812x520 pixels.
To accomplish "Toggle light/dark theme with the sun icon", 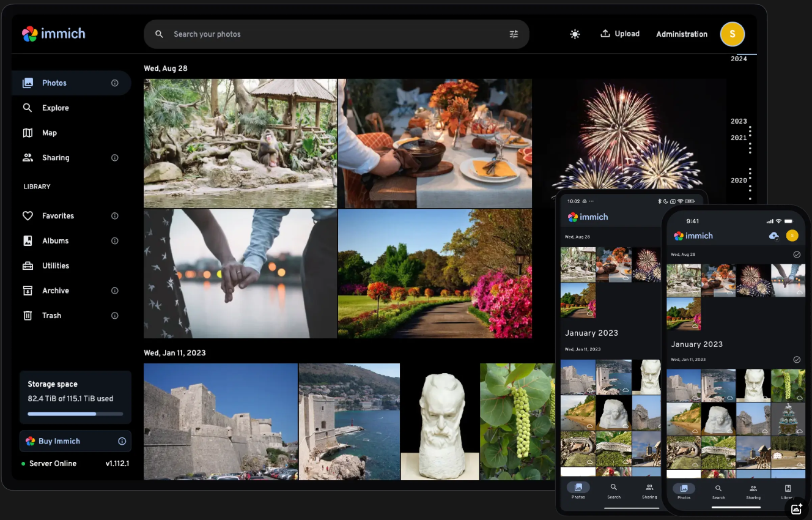I will point(575,34).
